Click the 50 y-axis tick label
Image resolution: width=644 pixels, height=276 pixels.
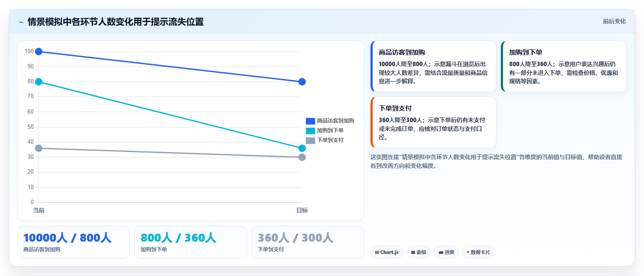coord(30,127)
